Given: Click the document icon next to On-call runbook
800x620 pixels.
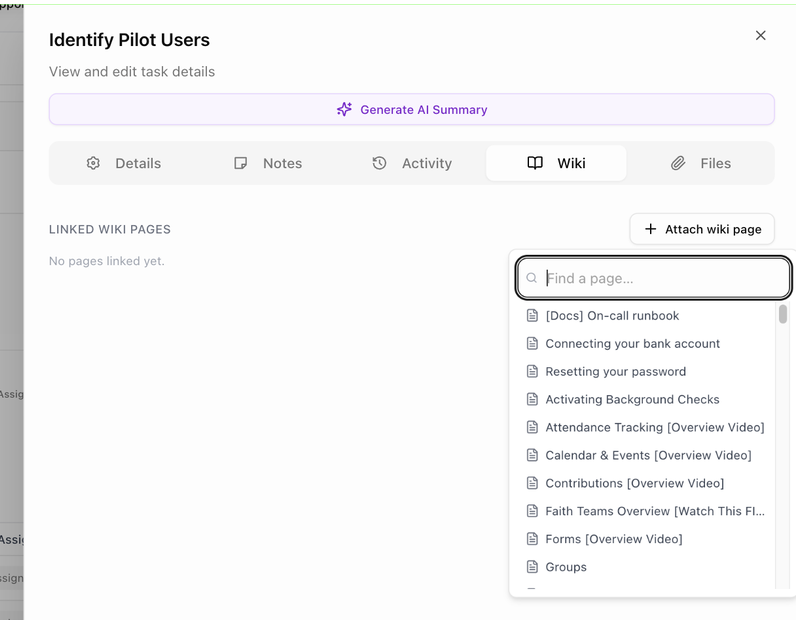Looking at the screenshot, I should (x=532, y=315).
